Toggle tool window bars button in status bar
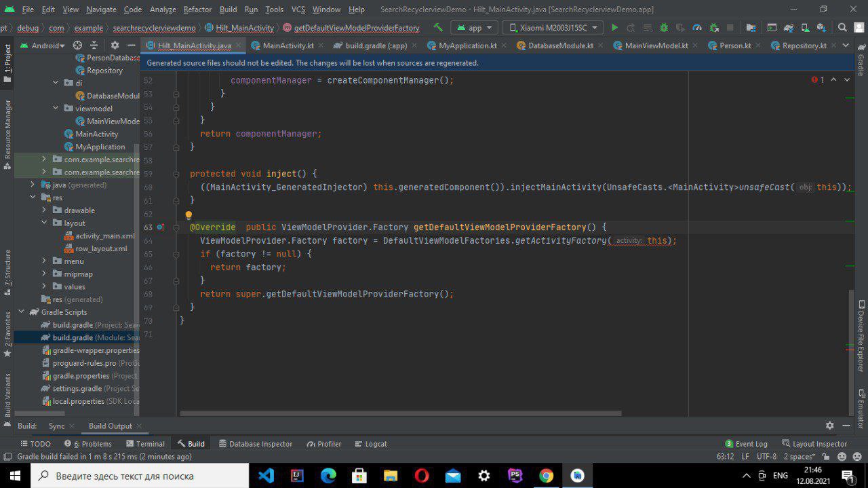Screen dimensions: 868x488 point(7,457)
